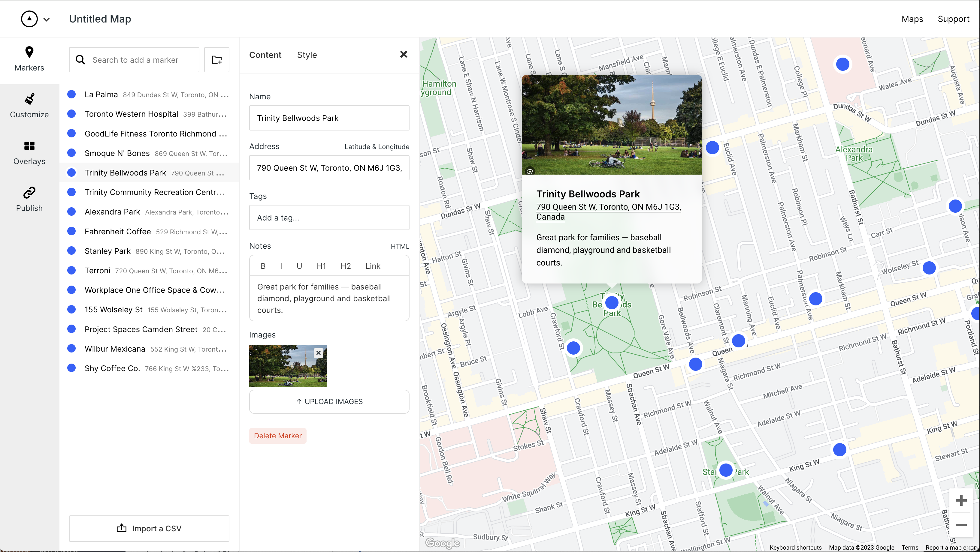This screenshot has height=552, width=980.
Task: Select the 155 Wolseley St marker row
Action: [149, 310]
